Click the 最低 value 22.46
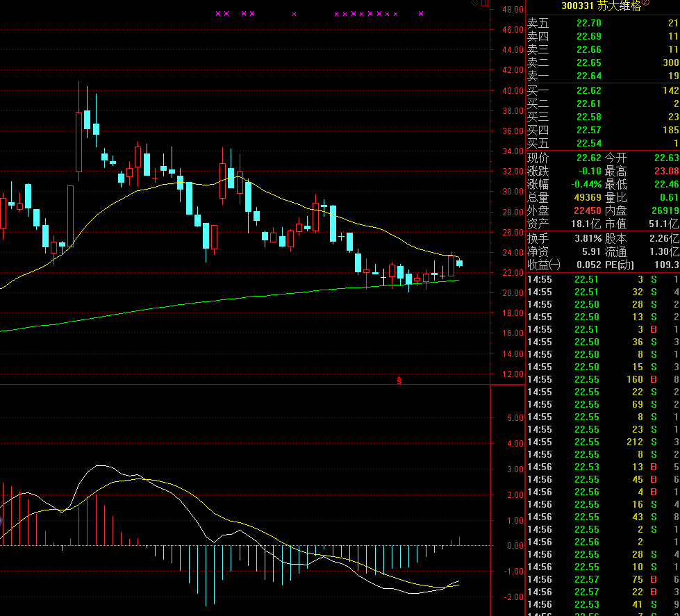The width and height of the screenshot is (680, 616). pyautogui.click(x=667, y=184)
